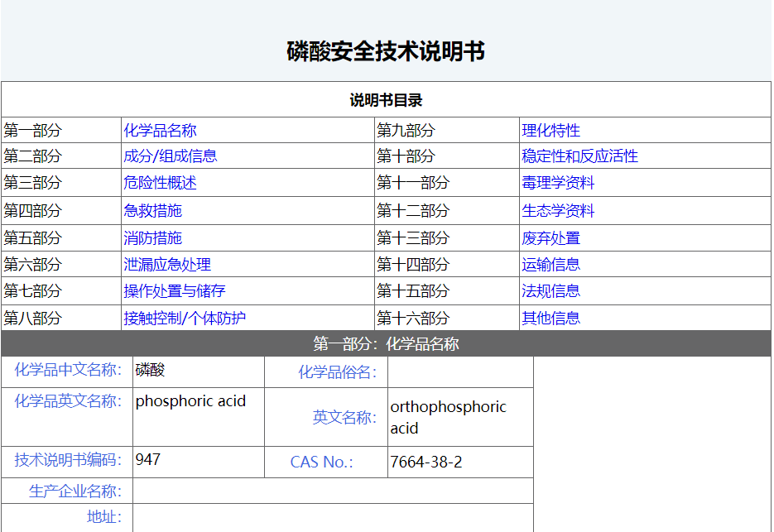This screenshot has height=532, width=774.
Task: Click the phosphoric acid value
Action: tap(190, 400)
